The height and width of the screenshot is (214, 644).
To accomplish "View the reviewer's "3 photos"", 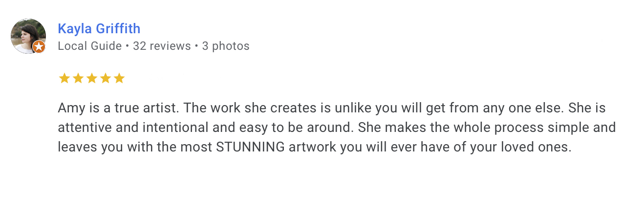I will 226,46.
